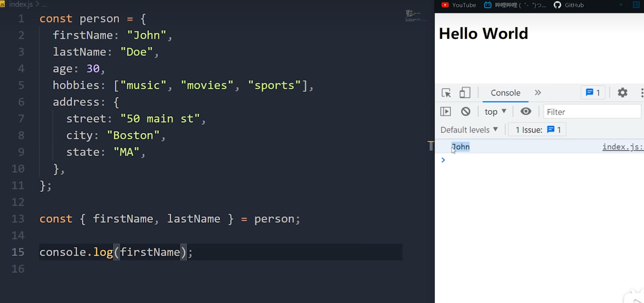This screenshot has height=303, width=644.
Task: Click lastName in the destructuring line
Action: [194, 219]
